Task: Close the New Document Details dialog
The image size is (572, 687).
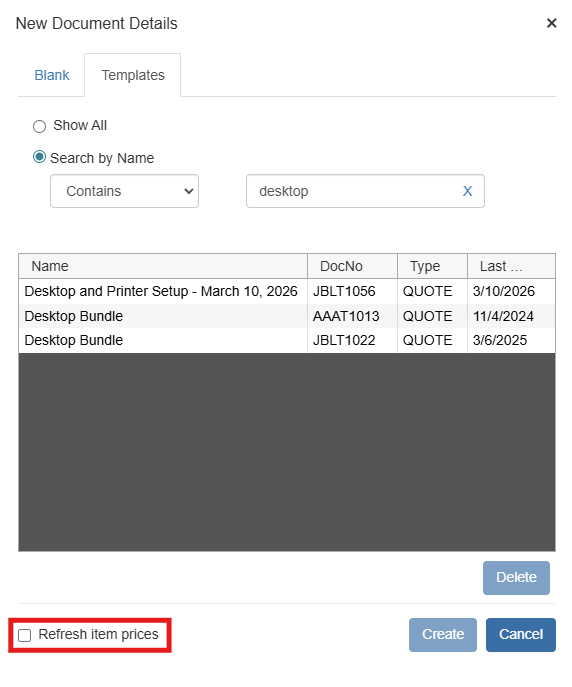Action: [551, 23]
